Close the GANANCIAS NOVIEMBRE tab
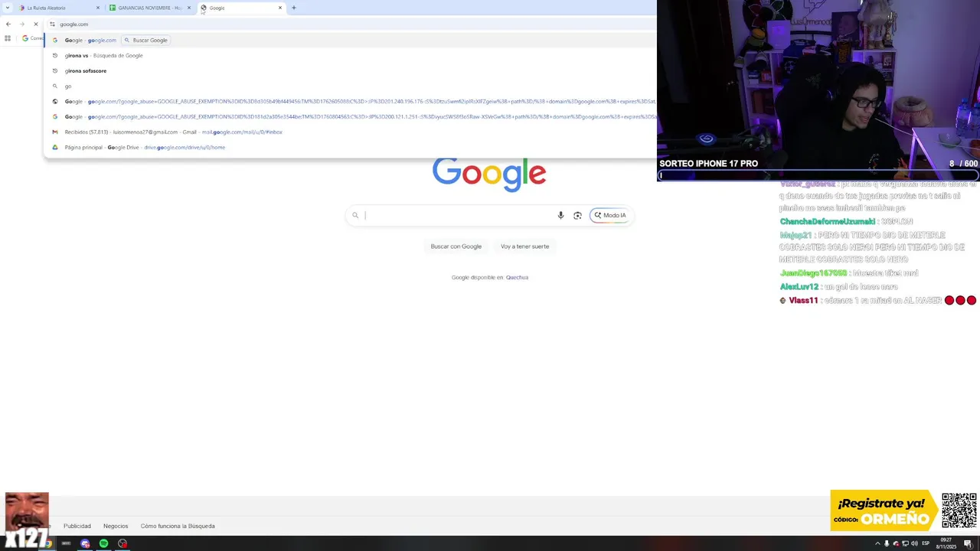Screen dimensions: 980x551 click(188, 8)
